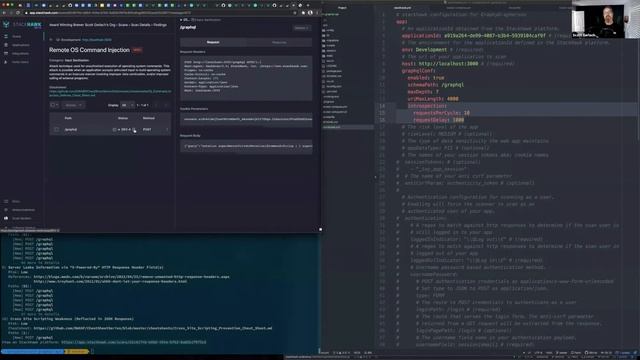This screenshot has height=360, width=640.
Task: Click the Applications sidebar icon
Action: tap(6, 45)
